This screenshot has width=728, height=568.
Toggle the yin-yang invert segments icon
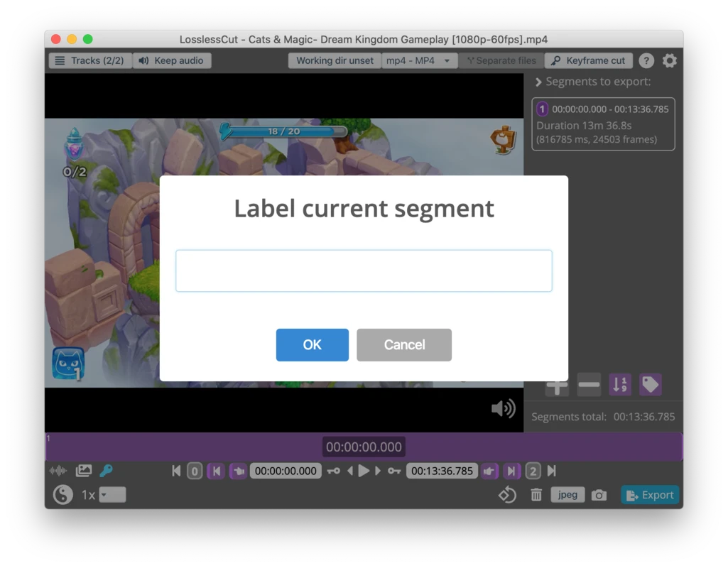[63, 495]
